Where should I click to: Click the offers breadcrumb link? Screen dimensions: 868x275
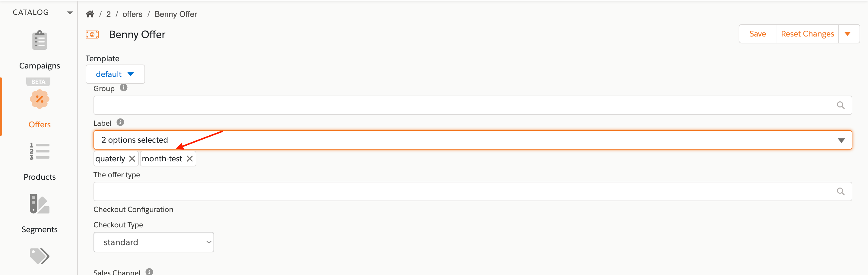132,14
